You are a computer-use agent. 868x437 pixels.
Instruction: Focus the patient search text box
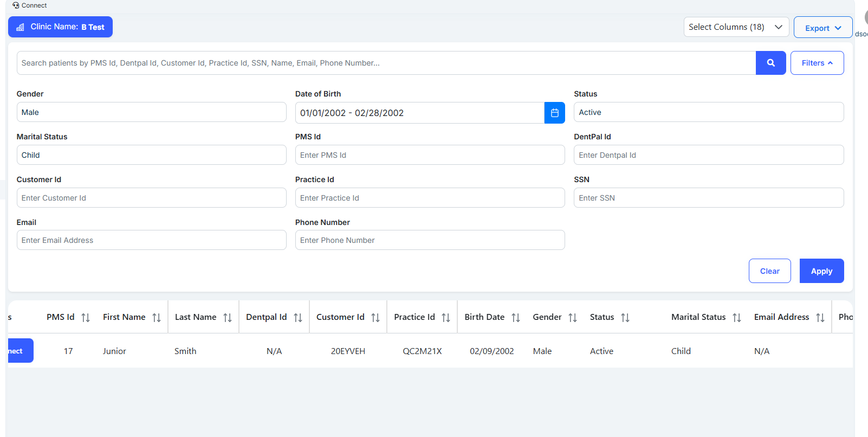coord(386,63)
